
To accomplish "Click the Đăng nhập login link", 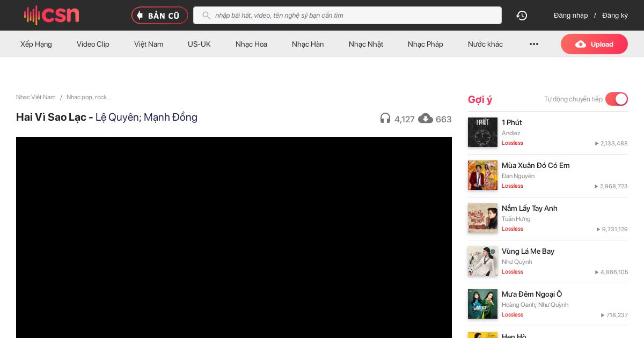I will pyautogui.click(x=570, y=16).
